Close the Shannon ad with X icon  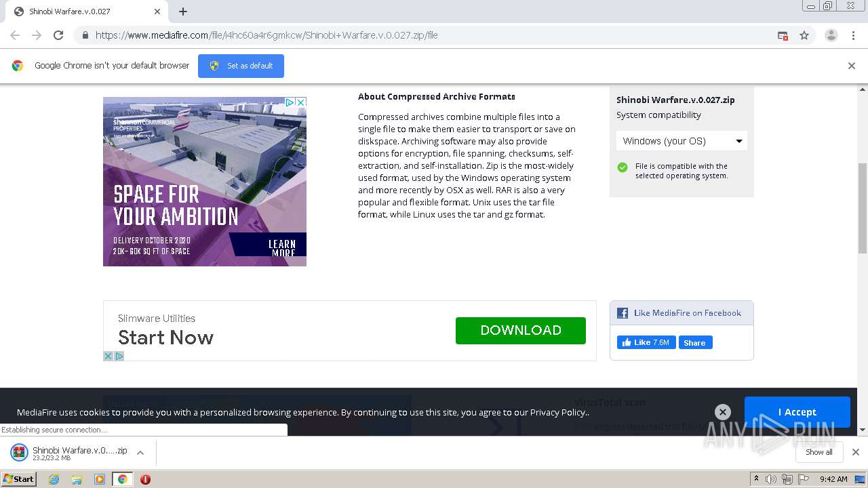(x=301, y=102)
